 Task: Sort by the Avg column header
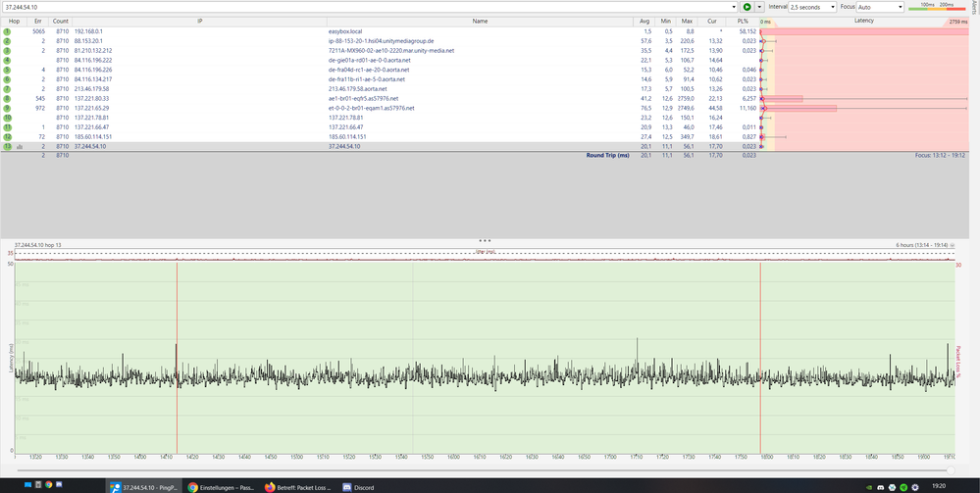click(x=644, y=21)
